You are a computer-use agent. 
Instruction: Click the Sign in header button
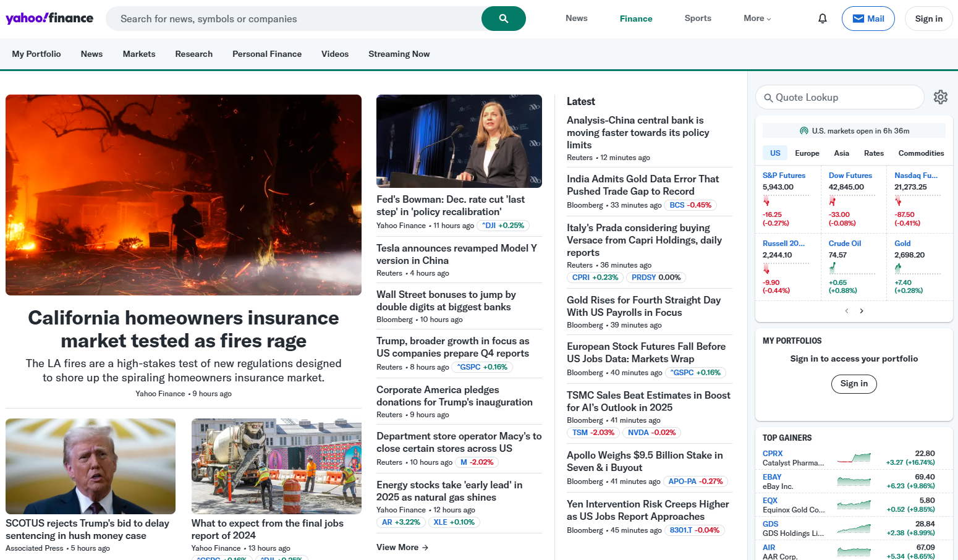[x=928, y=19]
